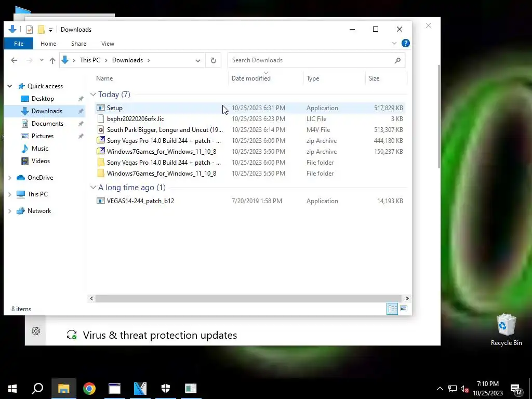The image size is (532, 399).
Task: Open the notification Action Center icon
Action: 516,389
